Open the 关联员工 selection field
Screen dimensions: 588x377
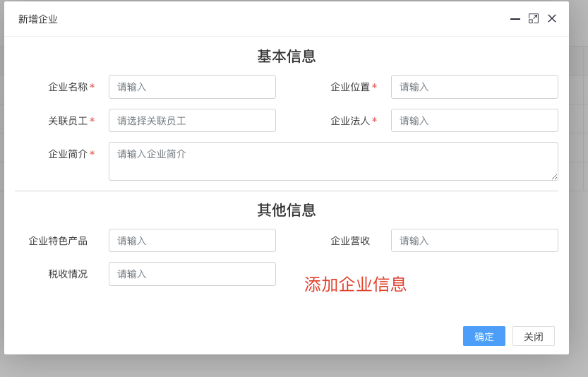(x=192, y=121)
